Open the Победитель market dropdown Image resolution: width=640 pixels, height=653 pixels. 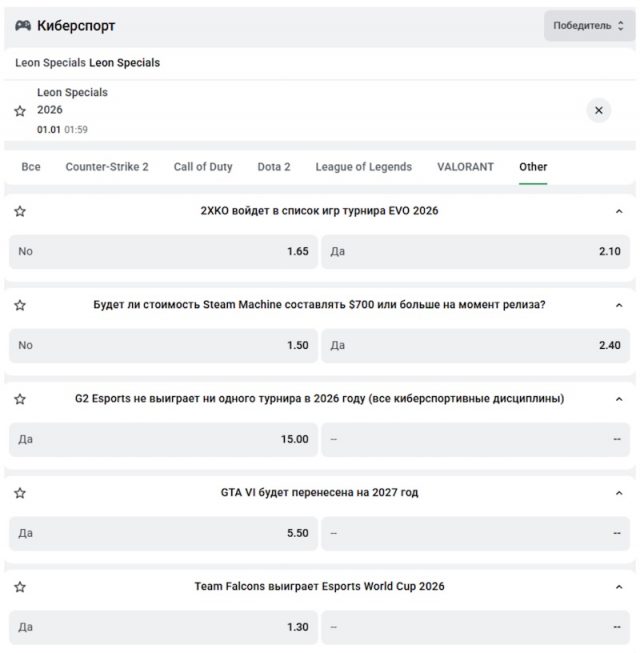click(x=589, y=26)
